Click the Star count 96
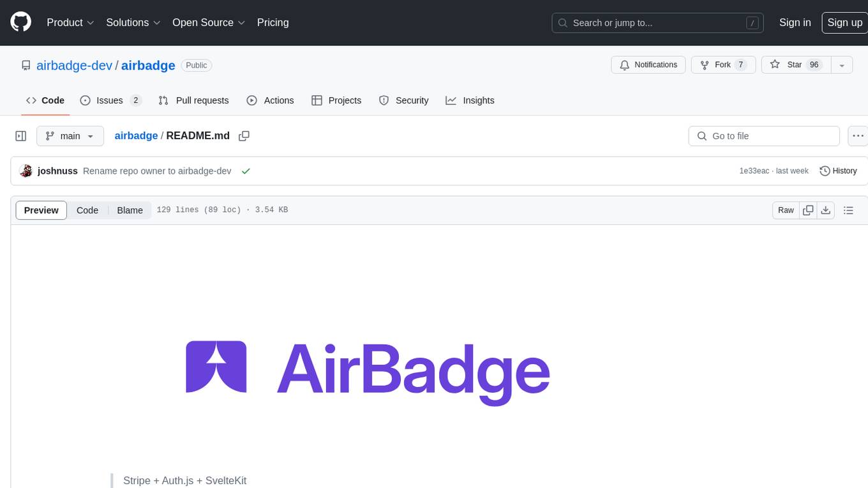868x488 pixels. [x=814, y=65]
